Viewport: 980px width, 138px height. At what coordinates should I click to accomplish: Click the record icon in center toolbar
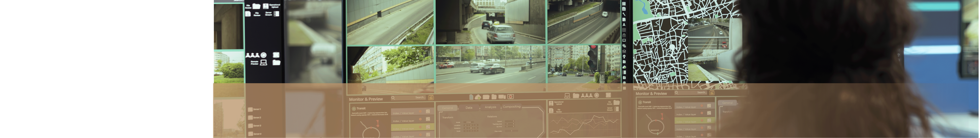point(511,97)
